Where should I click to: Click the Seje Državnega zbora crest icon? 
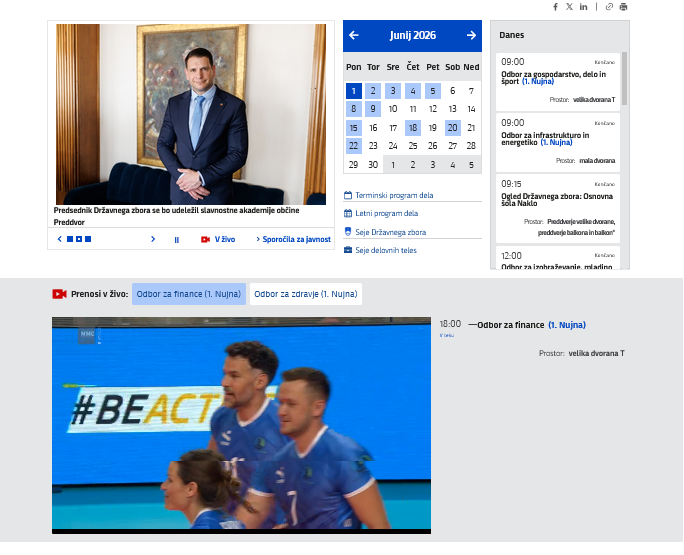(348, 231)
